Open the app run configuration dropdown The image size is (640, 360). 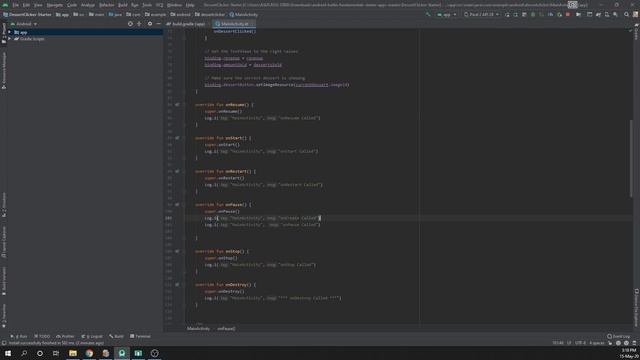pyautogui.click(x=447, y=14)
